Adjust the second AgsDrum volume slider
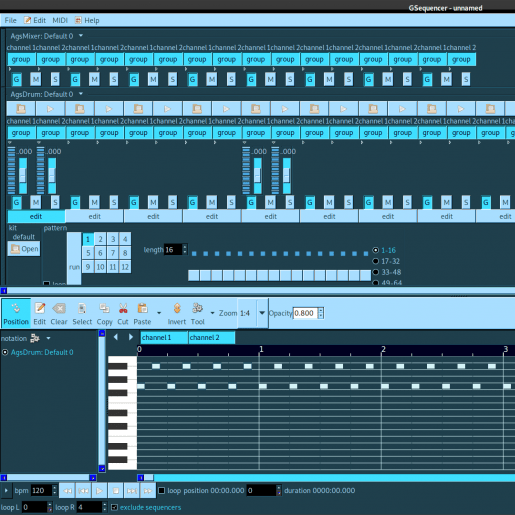Viewport: 515px width, 515px height. 52,176
